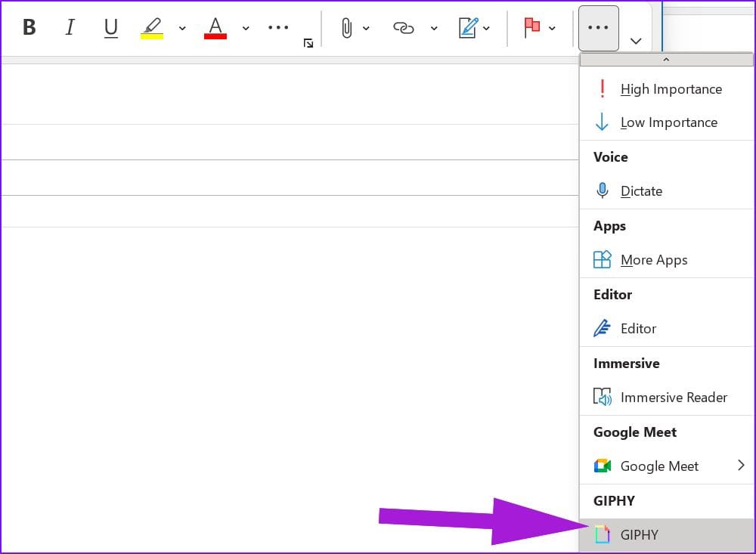Screen dimensions: 756x554
Task: Toggle Italic text formatting
Action: [70, 27]
